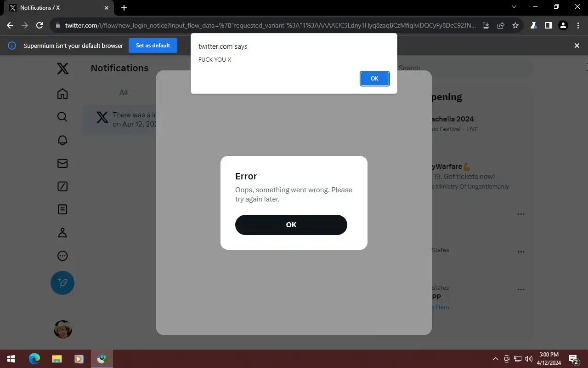Open the browser three-dot menu
Viewport: 588px width, 368px height.
[578, 26]
